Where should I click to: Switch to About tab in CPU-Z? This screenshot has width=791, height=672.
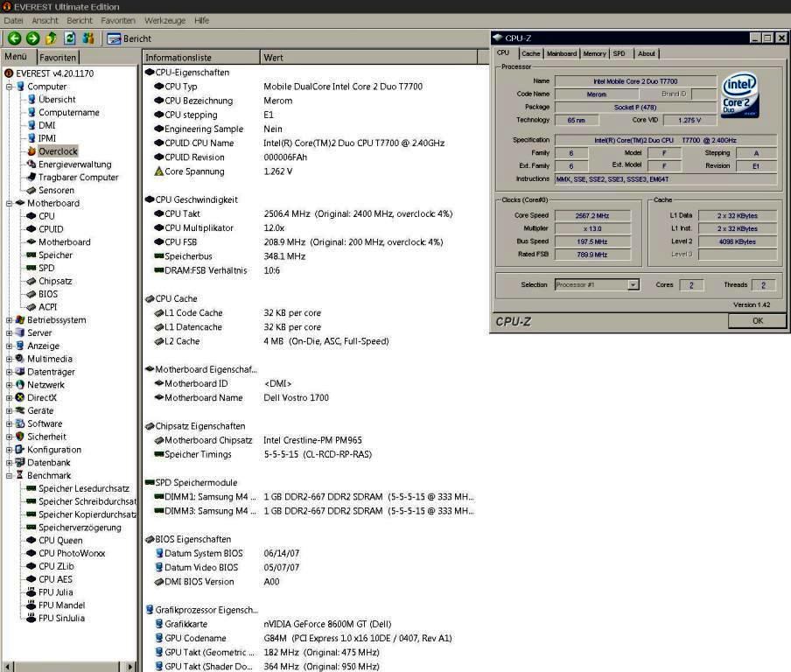[x=647, y=53]
